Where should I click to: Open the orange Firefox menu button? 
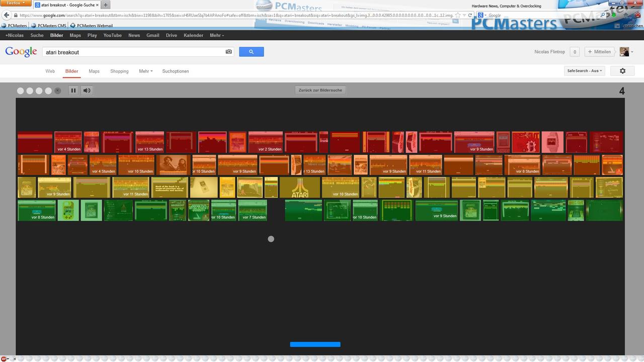click(16, 3)
